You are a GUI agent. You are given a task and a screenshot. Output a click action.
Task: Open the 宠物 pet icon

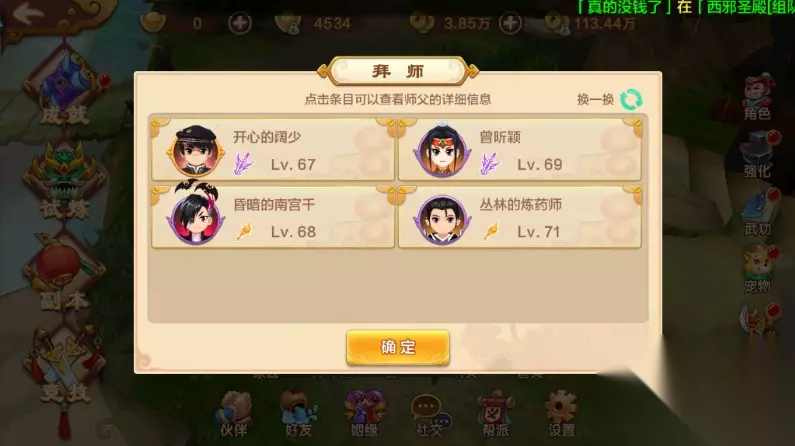758,270
